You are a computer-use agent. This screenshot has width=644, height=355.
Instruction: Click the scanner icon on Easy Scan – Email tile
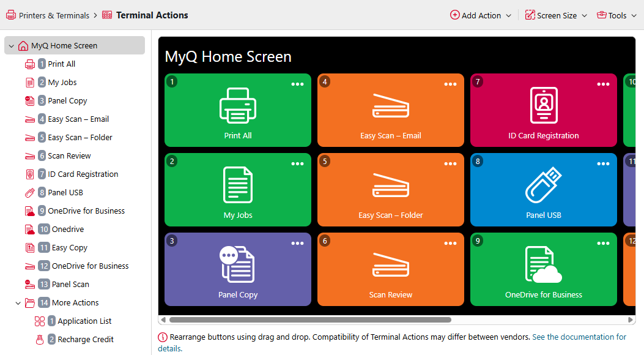[391, 106]
